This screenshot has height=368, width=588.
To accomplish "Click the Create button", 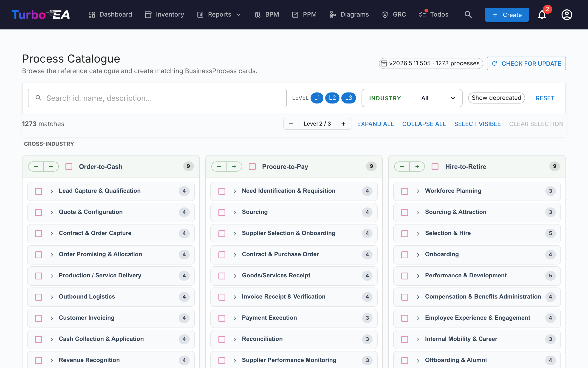I will pyautogui.click(x=507, y=14).
